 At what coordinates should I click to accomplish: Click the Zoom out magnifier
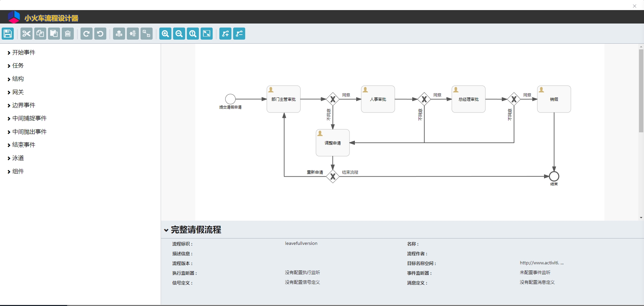click(x=179, y=34)
